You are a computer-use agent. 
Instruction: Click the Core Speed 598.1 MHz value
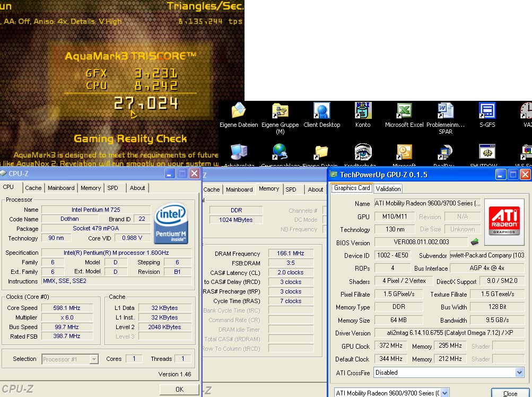point(66,308)
